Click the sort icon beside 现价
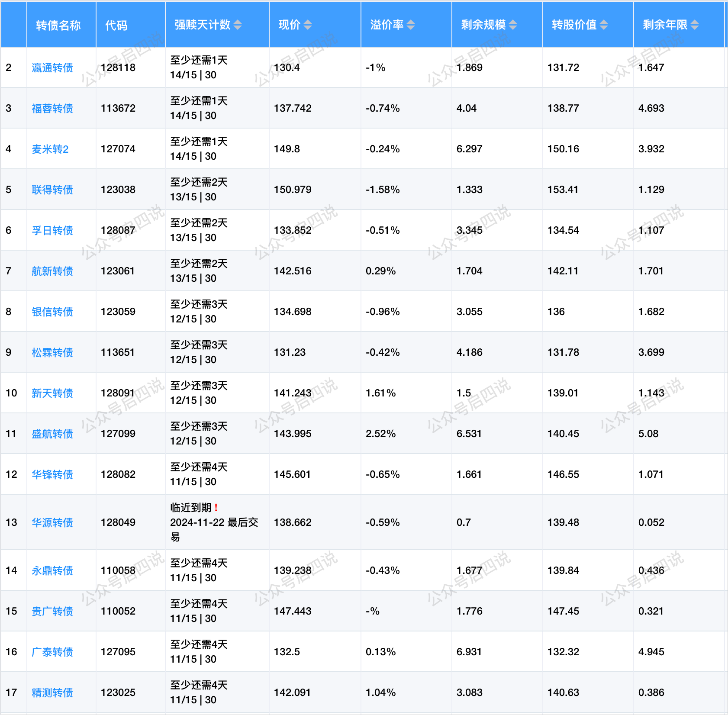 click(x=307, y=25)
